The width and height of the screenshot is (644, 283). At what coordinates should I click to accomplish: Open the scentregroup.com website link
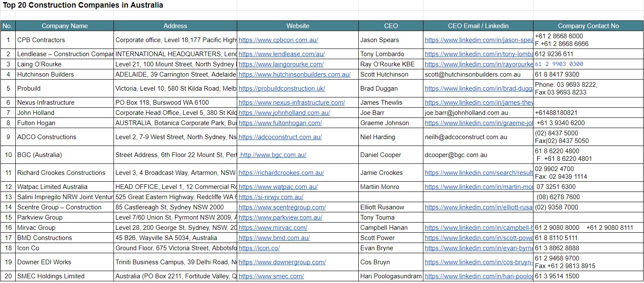tap(282, 207)
